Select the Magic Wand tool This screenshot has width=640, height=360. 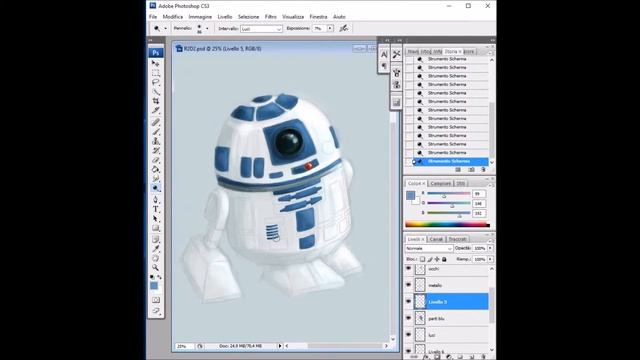pyautogui.click(x=156, y=92)
